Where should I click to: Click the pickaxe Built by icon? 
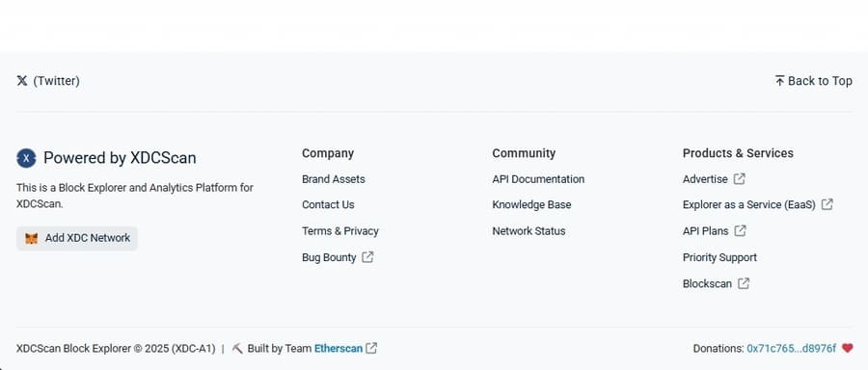pos(237,349)
